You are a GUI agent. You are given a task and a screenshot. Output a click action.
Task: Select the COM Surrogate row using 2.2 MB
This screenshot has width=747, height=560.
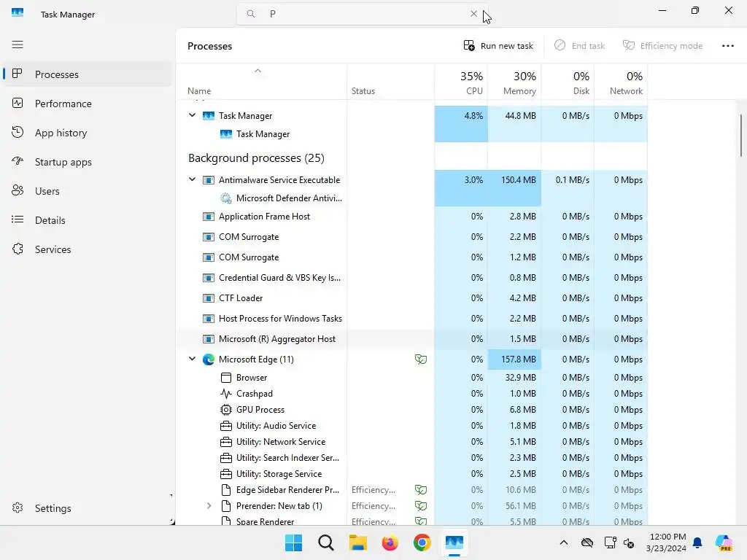coord(411,237)
